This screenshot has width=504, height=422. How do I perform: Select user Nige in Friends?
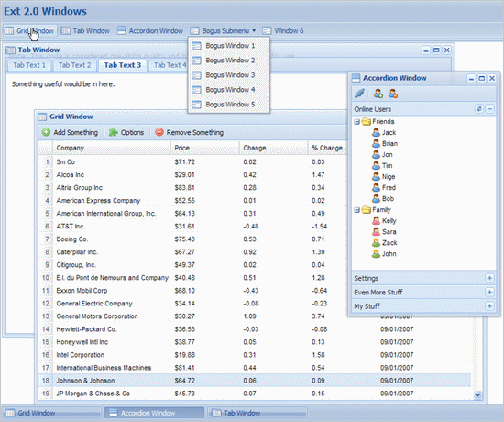pyautogui.click(x=384, y=177)
